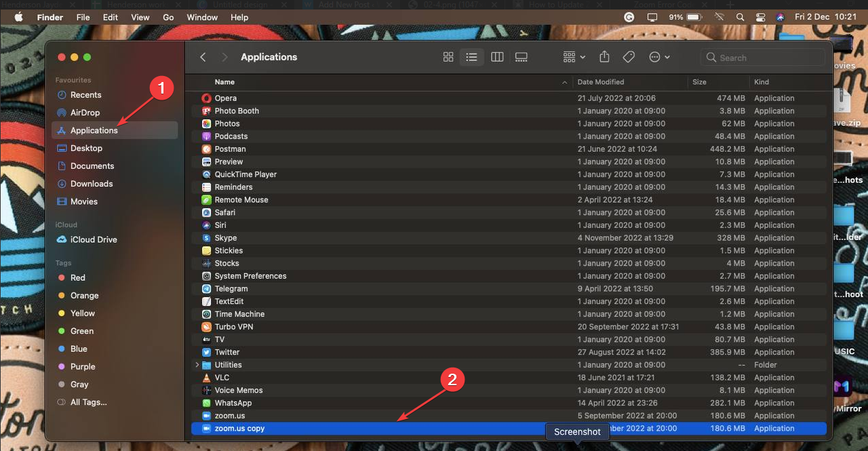Open Spotlight search from the menu bar
Screen dimensions: 868x451
coord(740,17)
